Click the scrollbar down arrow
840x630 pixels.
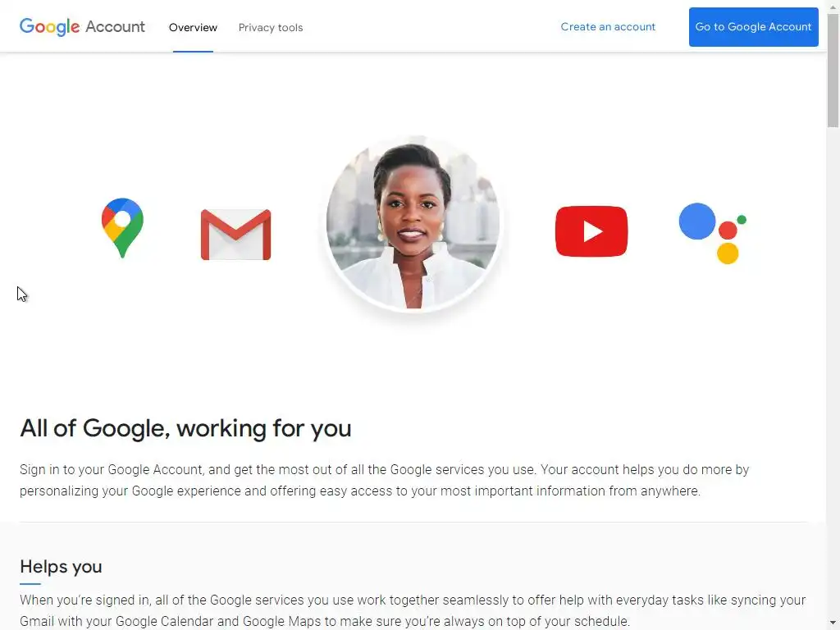(x=833, y=624)
